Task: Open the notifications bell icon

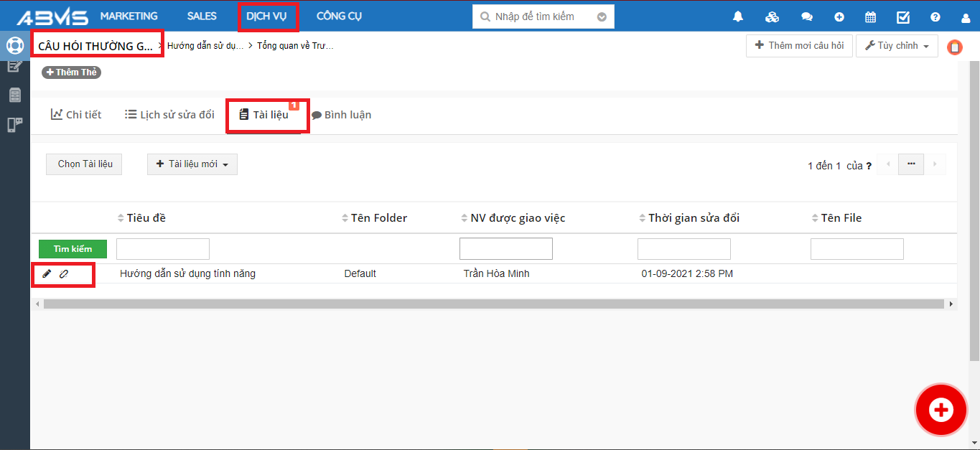Action: click(x=737, y=17)
